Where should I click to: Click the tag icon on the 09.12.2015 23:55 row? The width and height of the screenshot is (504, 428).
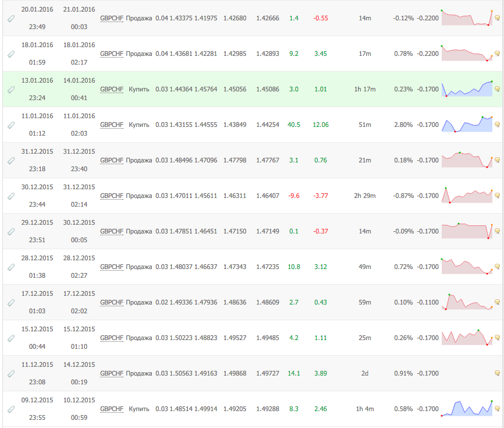click(x=11, y=409)
